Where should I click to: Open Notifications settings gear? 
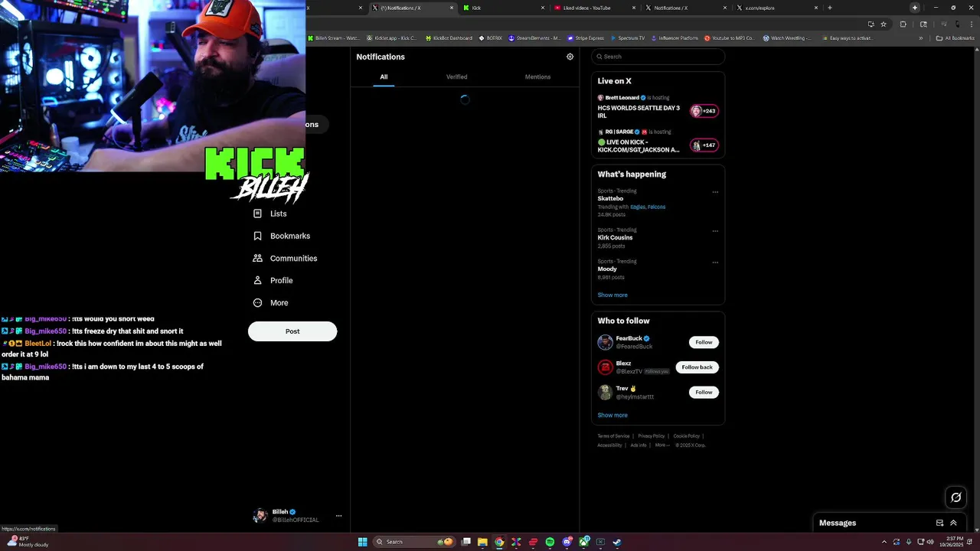point(570,57)
